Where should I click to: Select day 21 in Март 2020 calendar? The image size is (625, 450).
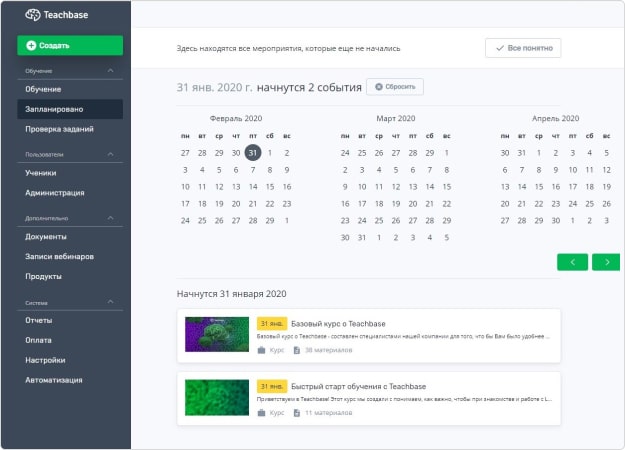click(429, 204)
